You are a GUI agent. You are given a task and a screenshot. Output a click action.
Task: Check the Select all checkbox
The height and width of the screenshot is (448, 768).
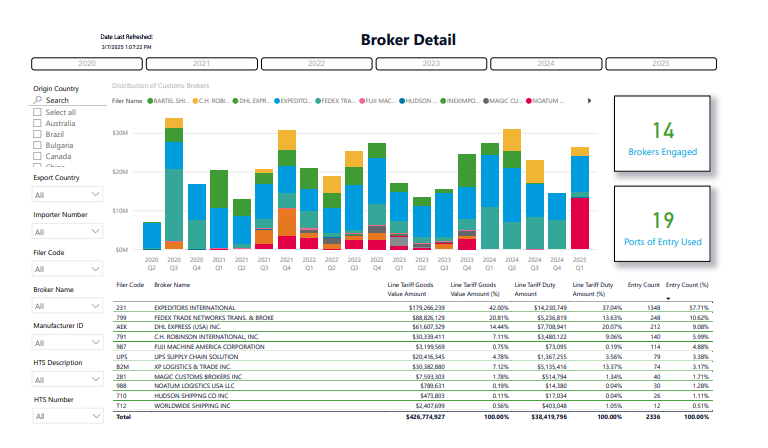click(x=38, y=113)
